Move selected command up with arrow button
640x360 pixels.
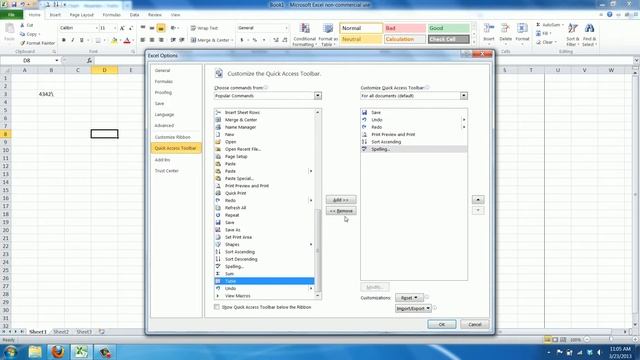tap(478, 200)
